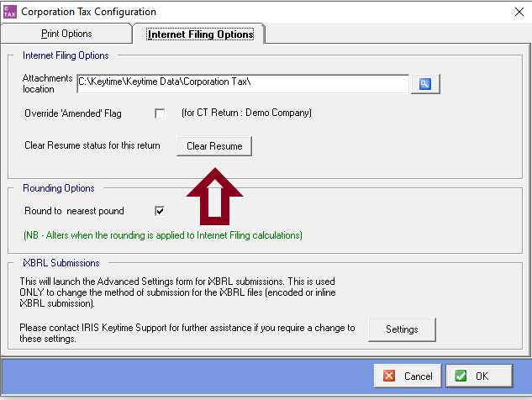Close the Corporation Tax Configuration window
Screen dimensions: 532x400
click(519, 12)
